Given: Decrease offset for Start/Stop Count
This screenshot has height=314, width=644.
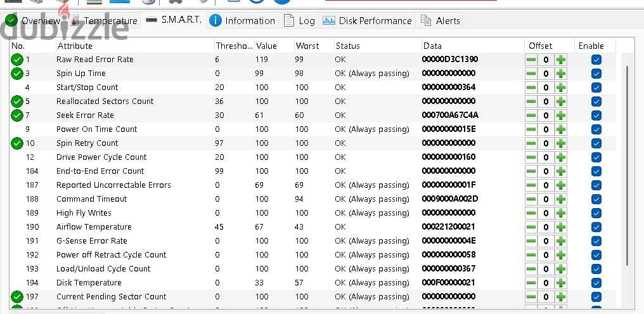Looking at the screenshot, I should pos(531,88).
